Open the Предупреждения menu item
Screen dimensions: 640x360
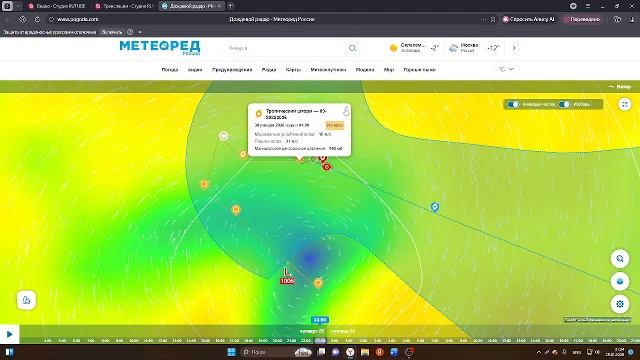point(232,70)
